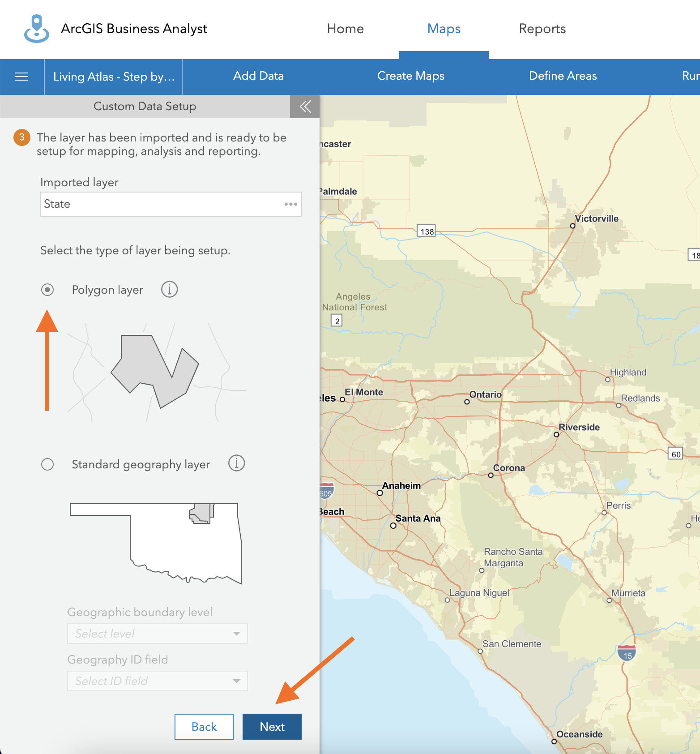Open Imported layer options ellipsis
700x754 pixels.
[291, 204]
